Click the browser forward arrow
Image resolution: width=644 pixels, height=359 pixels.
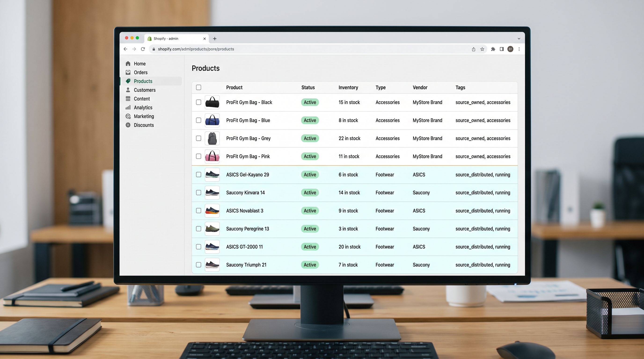coord(134,49)
